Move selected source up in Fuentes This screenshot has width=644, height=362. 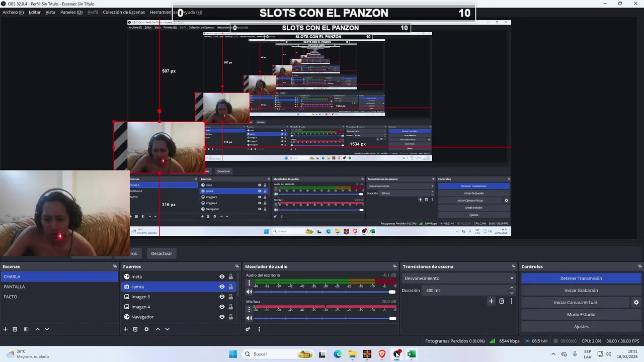point(157,329)
